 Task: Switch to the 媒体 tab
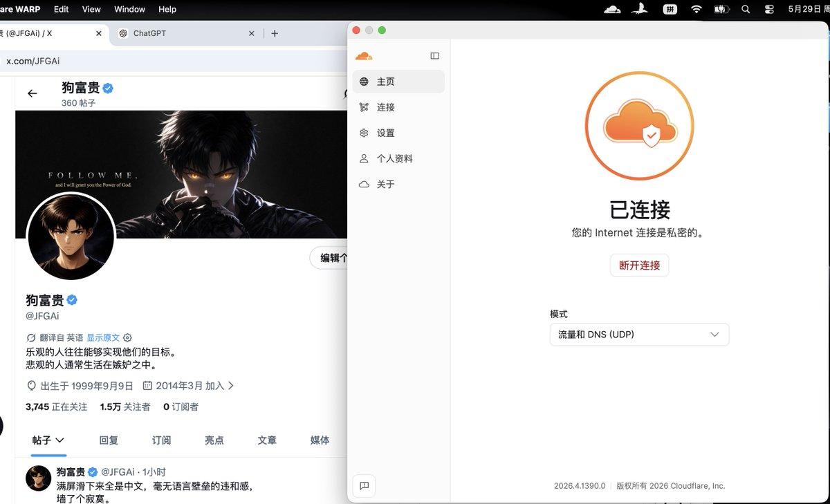pyautogui.click(x=320, y=440)
